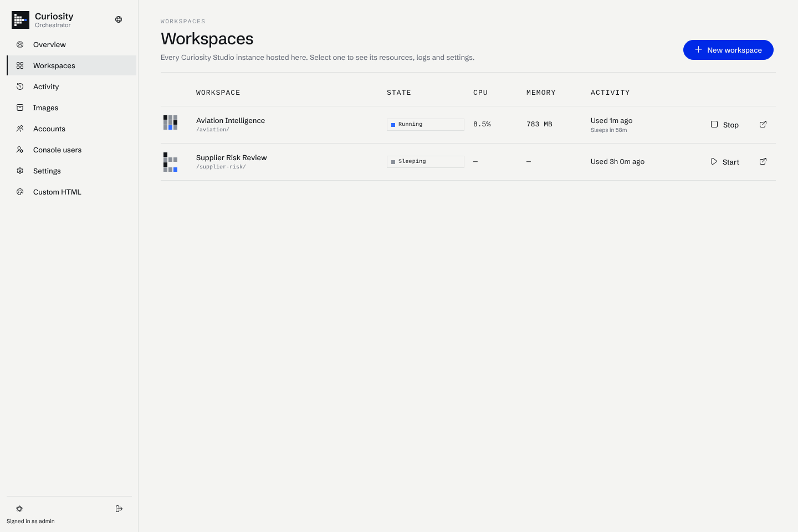Click the /aviation/ path text
The height and width of the screenshot is (532, 798).
213,130
